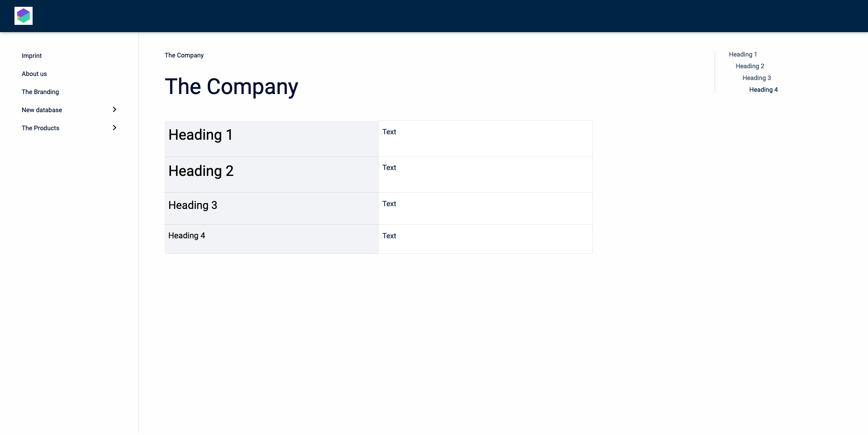Screen dimensions: 868x435
Task: Click Heading 4 table cell
Action: click(x=186, y=236)
